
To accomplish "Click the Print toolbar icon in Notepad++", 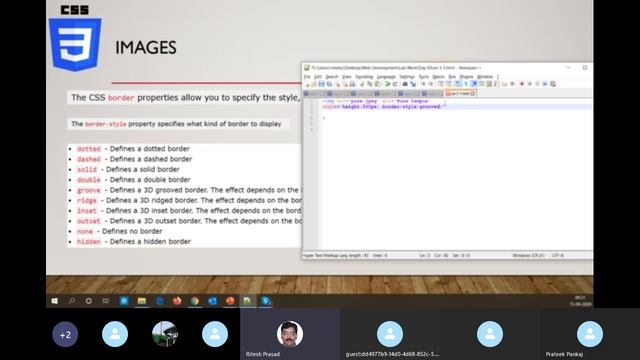I will pos(353,84).
